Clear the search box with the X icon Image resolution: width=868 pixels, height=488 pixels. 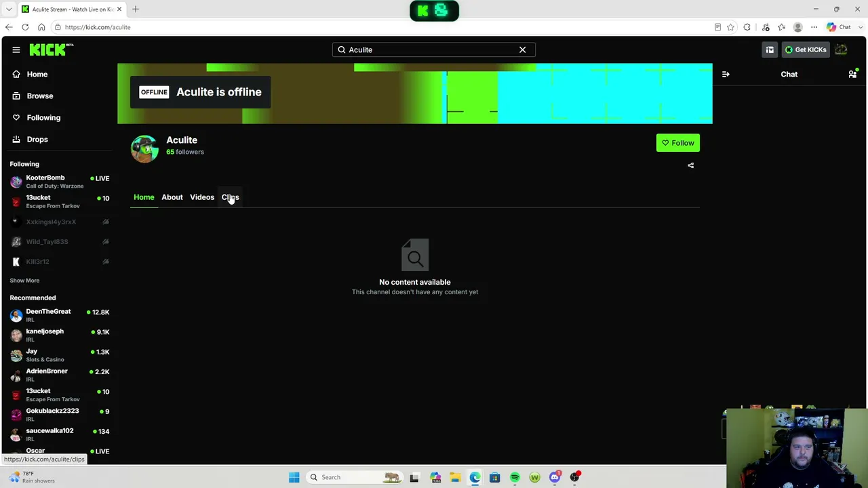[522, 49]
